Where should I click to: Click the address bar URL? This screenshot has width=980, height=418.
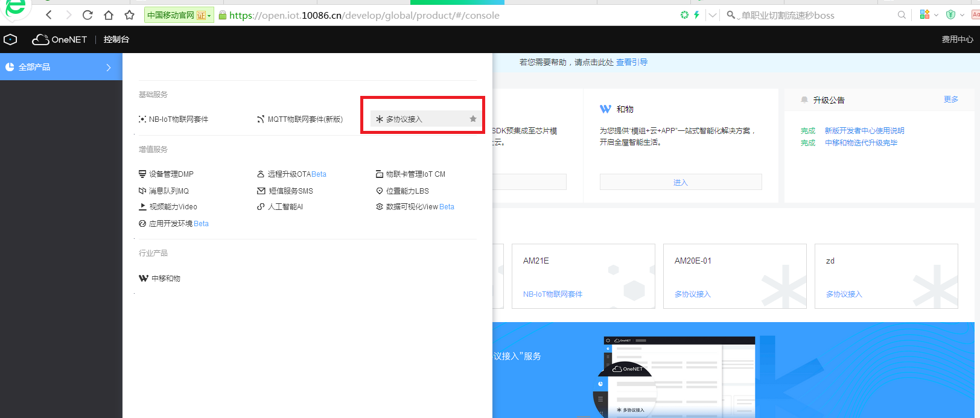(x=364, y=15)
